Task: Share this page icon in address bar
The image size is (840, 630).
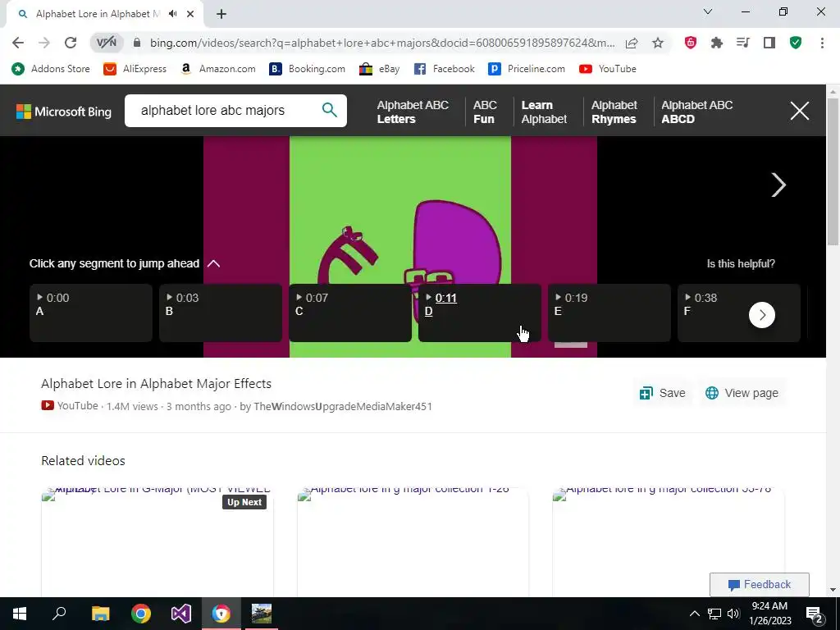Action: coord(632,43)
